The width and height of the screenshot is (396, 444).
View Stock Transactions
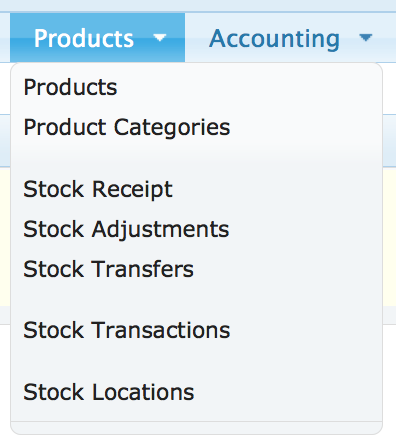(x=127, y=330)
